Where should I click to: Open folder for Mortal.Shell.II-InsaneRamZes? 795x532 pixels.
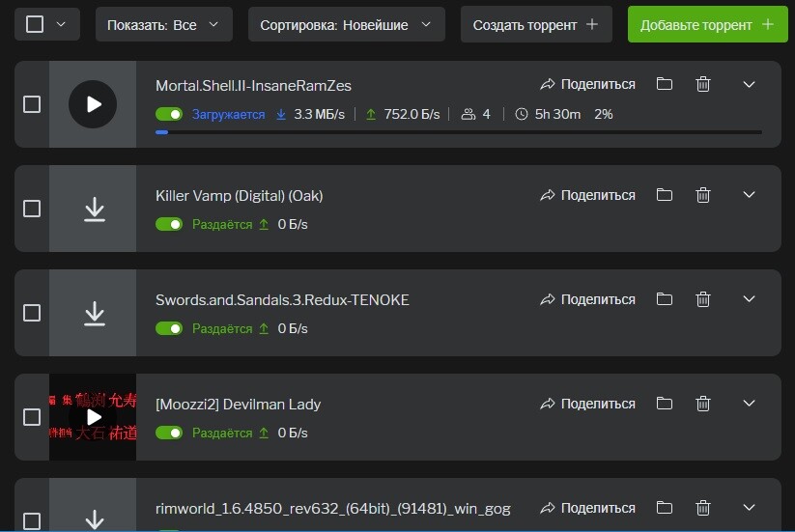point(665,84)
